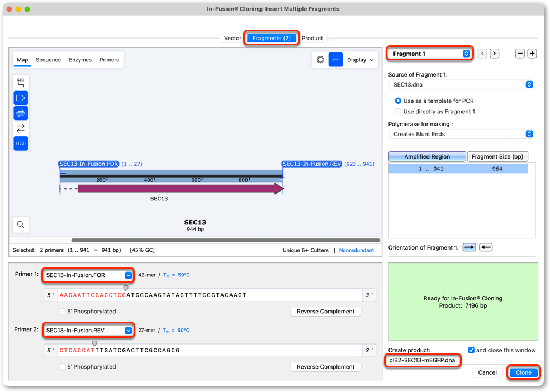Remove fragment with minus button
Screen dimensions: 550x392
coord(520,54)
